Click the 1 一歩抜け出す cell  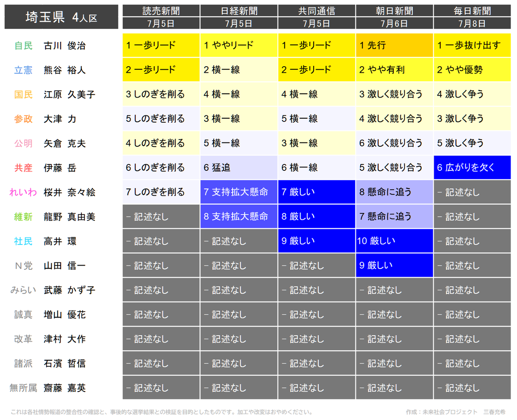(x=473, y=45)
